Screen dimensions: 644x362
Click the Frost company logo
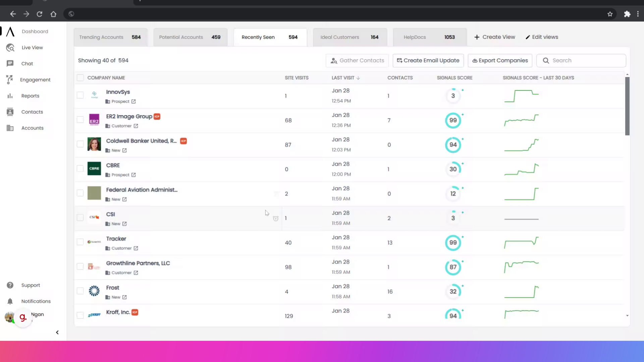[94, 291]
